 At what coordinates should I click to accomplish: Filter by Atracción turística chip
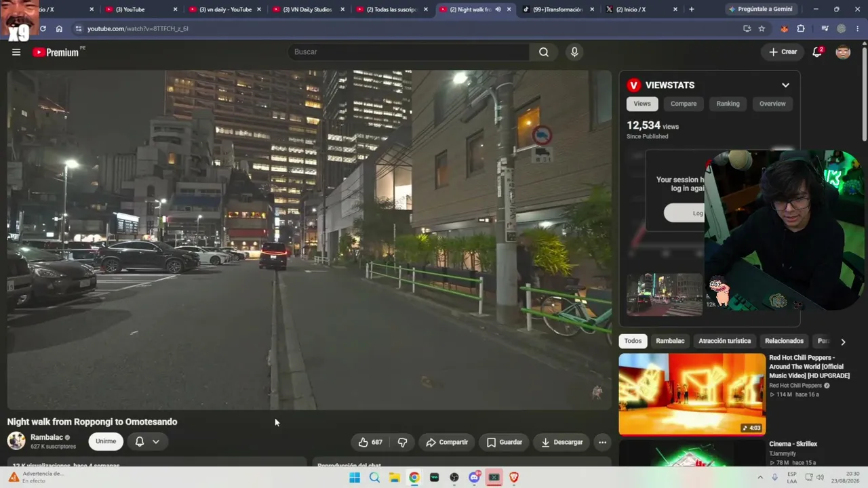coord(724,341)
